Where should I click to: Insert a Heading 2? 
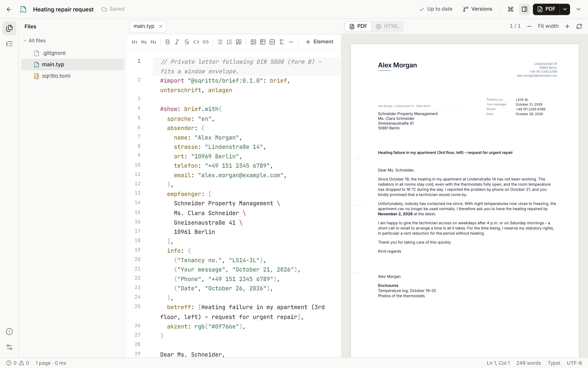[x=144, y=42]
